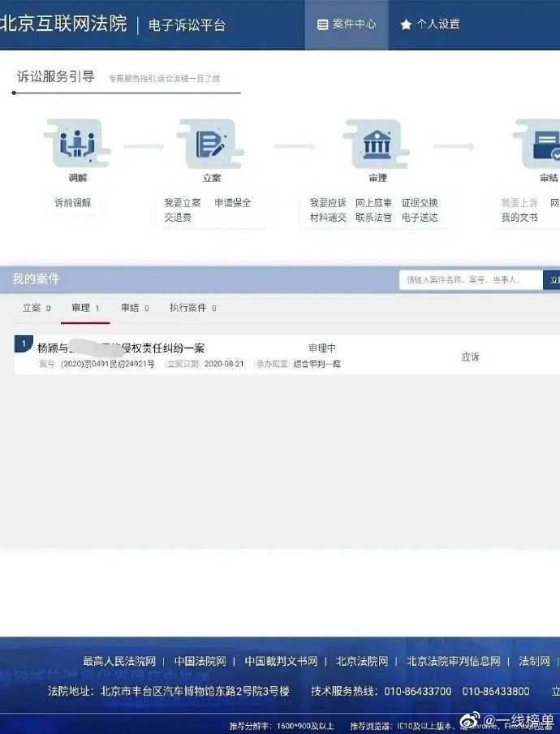Open the 我的文书 link

tap(519, 218)
